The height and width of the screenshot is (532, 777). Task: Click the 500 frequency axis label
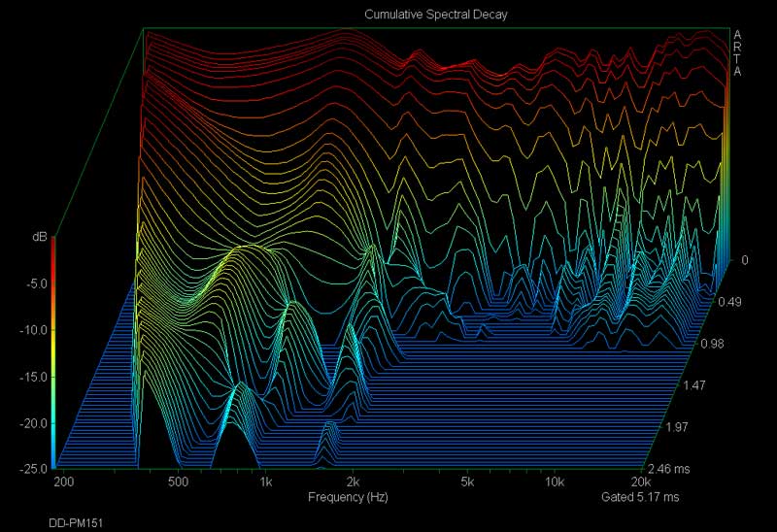(x=177, y=482)
